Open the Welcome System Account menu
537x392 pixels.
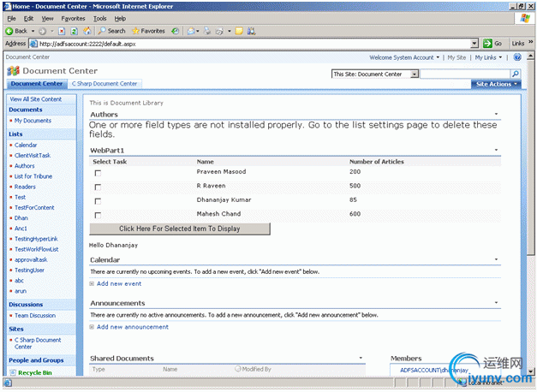pyautogui.click(x=404, y=57)
